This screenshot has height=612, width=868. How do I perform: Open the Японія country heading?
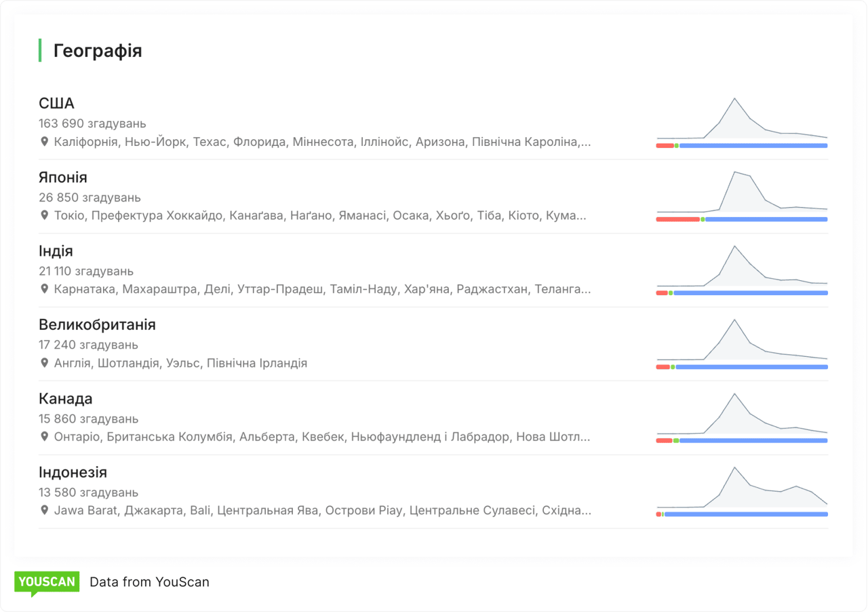(x=63, y=178)
